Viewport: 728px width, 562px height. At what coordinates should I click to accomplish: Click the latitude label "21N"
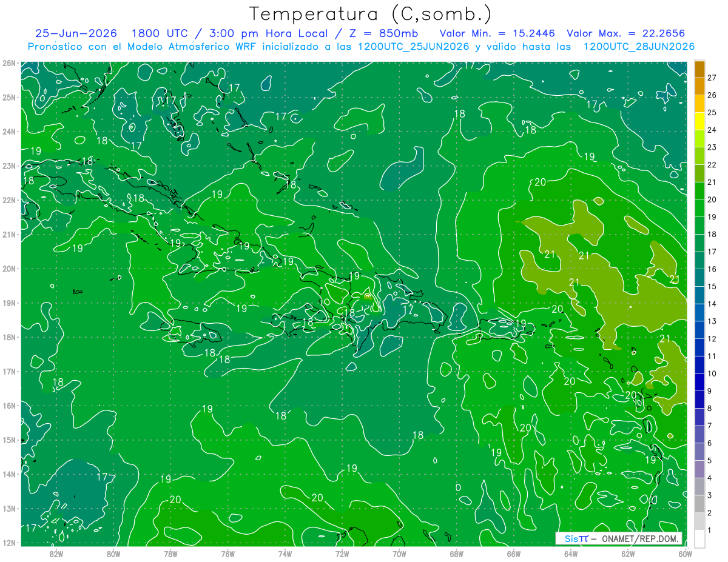[x=8, y=234]
